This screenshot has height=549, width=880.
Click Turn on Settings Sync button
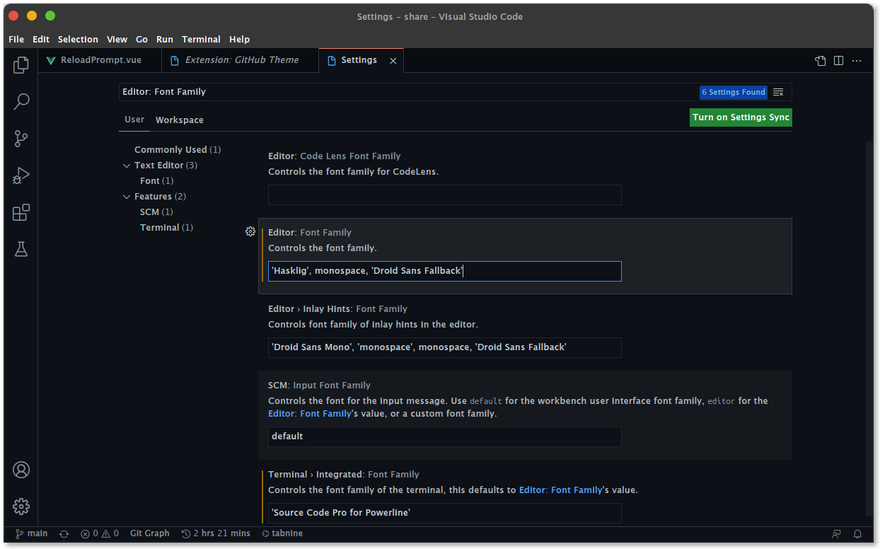tap(740, 117)
